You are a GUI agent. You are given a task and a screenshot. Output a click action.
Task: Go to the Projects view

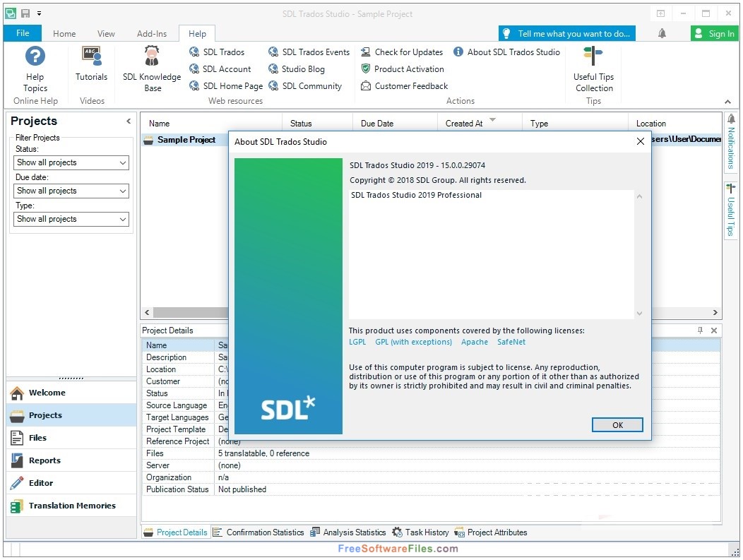point(71,415)
